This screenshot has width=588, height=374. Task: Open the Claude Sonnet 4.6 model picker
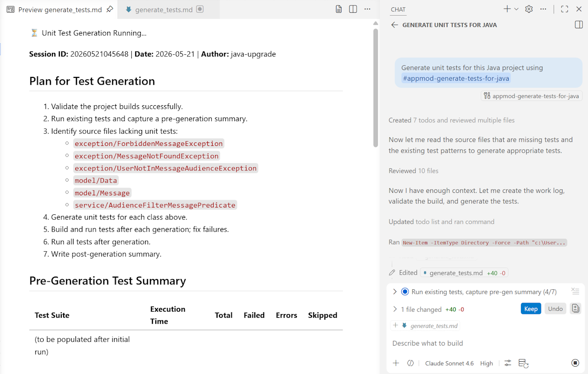click(449, 363)
